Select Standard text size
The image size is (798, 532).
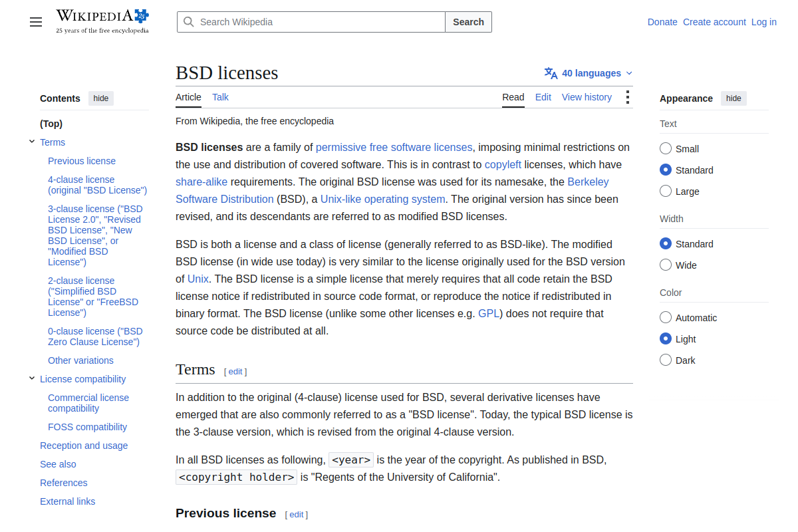click(666, 170)
